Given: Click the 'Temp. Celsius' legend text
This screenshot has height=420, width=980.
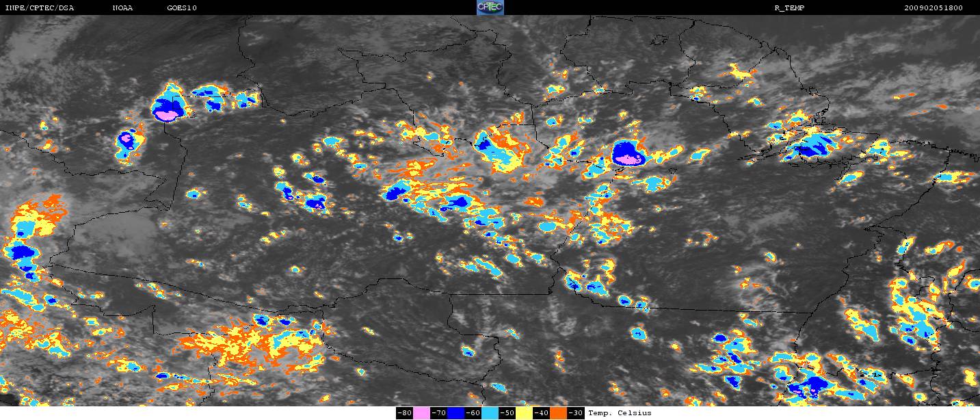Looking at the screenshot, I should click(x=620, y=413).
